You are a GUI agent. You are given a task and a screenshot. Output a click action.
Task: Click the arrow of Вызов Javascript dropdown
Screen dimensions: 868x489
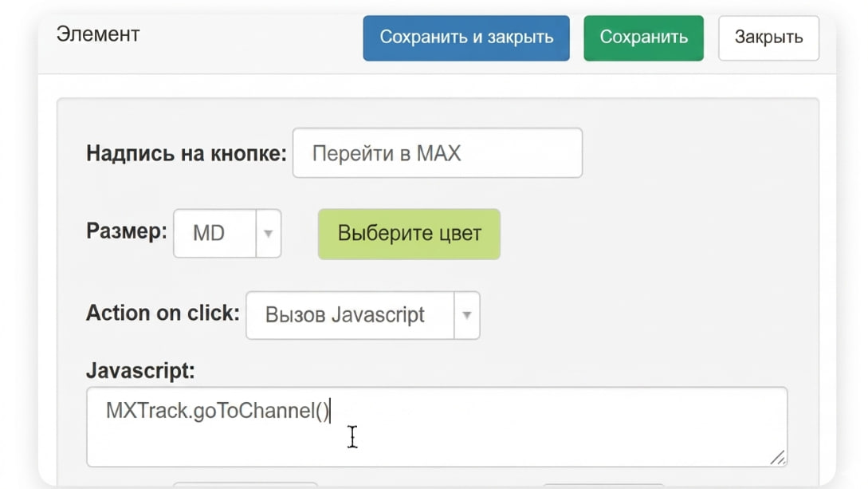click(x=466, y=315)
